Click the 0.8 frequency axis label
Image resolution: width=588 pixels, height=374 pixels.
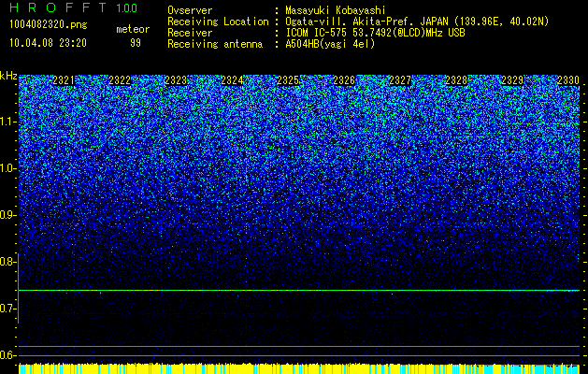coord(7,262)
